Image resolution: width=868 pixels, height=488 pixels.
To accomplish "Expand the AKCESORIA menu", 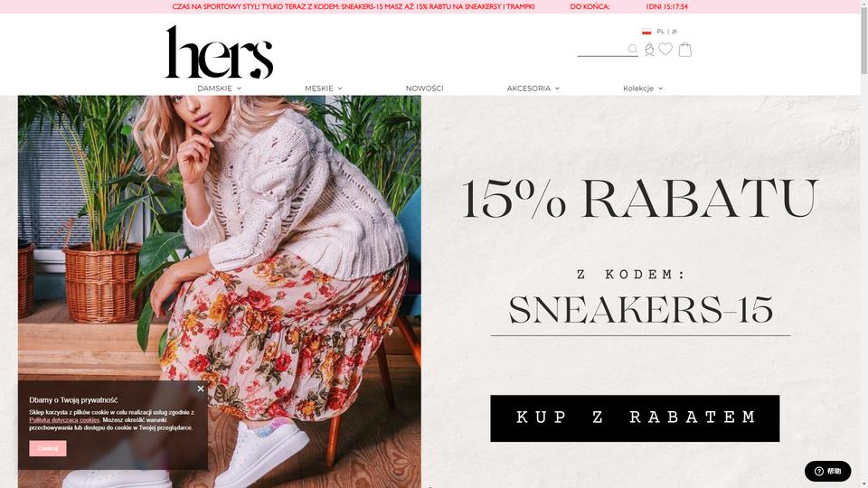I will 533,89.
